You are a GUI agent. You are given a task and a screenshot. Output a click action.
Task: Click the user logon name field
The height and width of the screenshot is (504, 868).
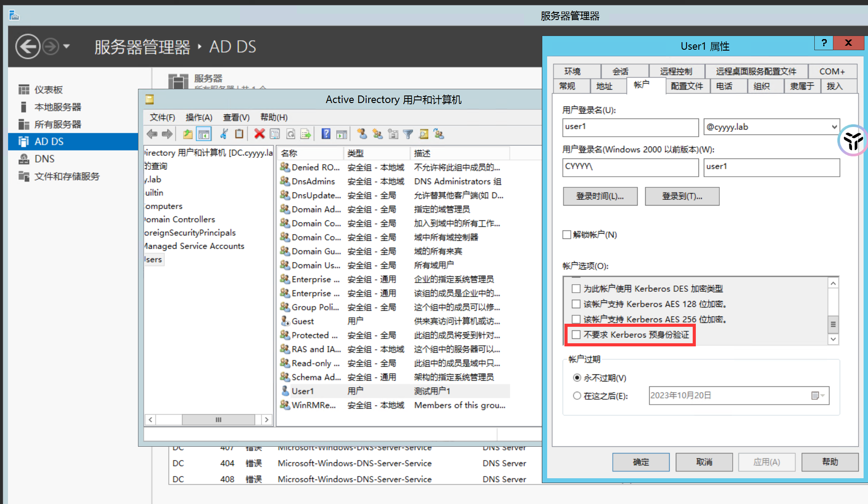coord(630,127)
